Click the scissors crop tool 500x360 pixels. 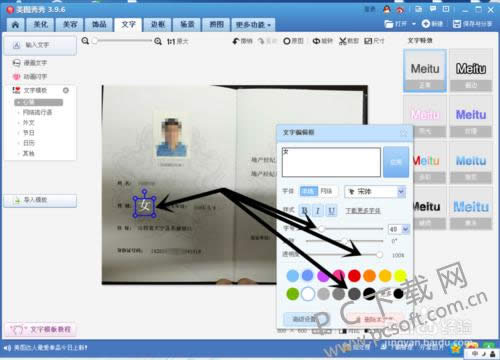tap(349, 41)
